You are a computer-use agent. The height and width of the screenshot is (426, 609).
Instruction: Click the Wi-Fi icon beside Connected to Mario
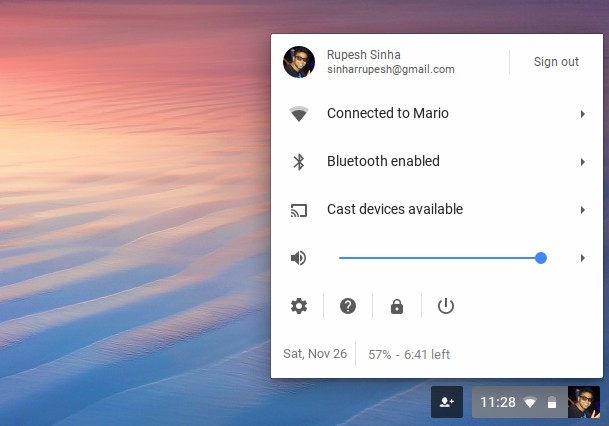299,113
